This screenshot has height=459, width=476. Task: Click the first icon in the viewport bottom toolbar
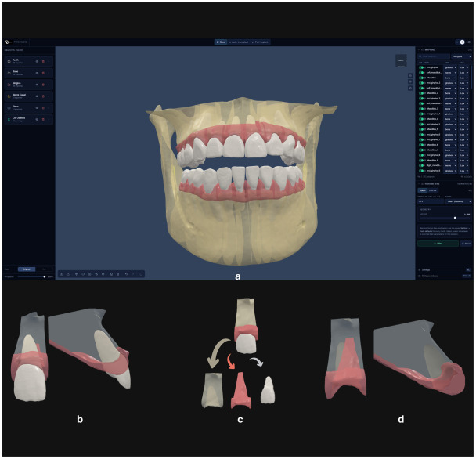(61, 274)
